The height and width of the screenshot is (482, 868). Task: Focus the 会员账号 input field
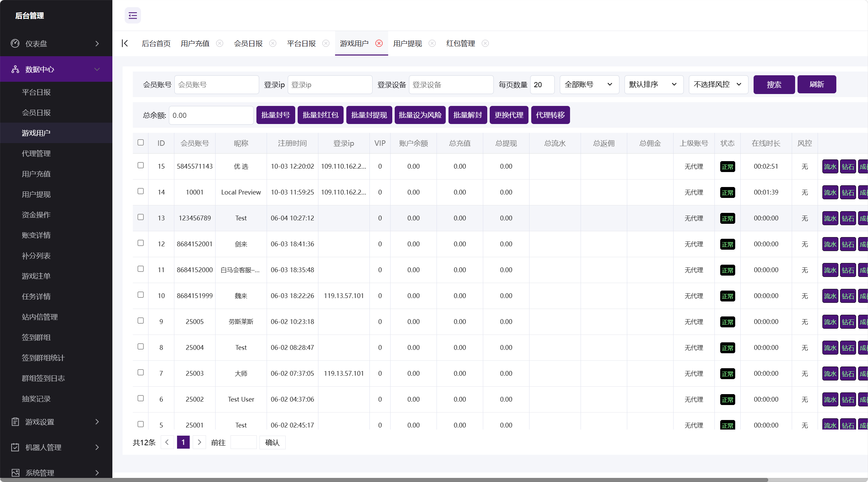pos(217,84)
